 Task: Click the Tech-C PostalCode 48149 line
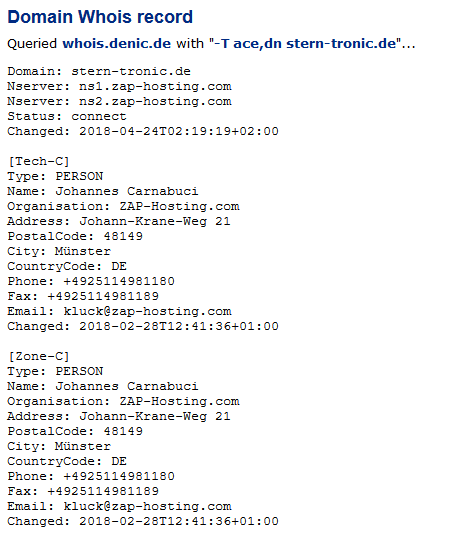75,236
